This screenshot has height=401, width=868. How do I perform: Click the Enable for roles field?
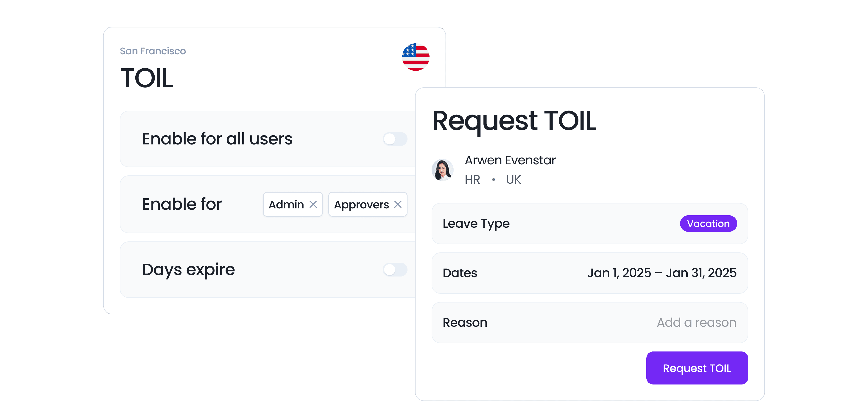click(335, 204)
